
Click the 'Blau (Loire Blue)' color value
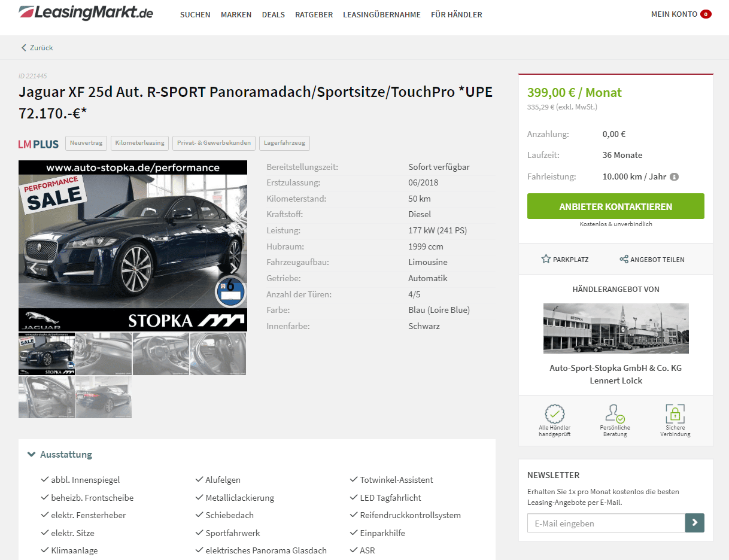(x=439, y=310)
